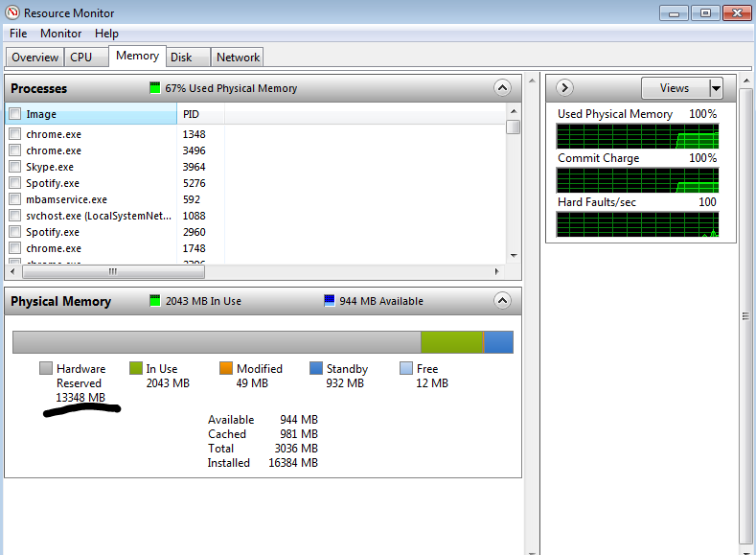Viewport: 756px width, 555px height.
Task: Collapse the graphs pane with the arrow
Action: tap(564, 88)
